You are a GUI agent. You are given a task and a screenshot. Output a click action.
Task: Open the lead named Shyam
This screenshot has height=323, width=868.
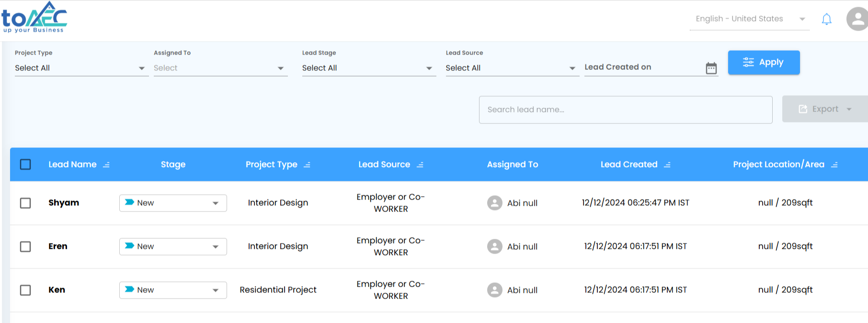(64, 203)
